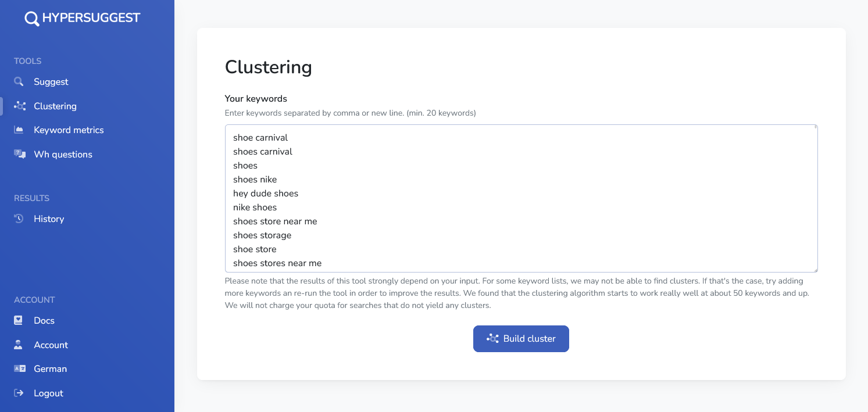The height and width of the screenshot is (412, 868).
Task: Click the "nike shoes" keyword line
Action: [x=255, y=207]
